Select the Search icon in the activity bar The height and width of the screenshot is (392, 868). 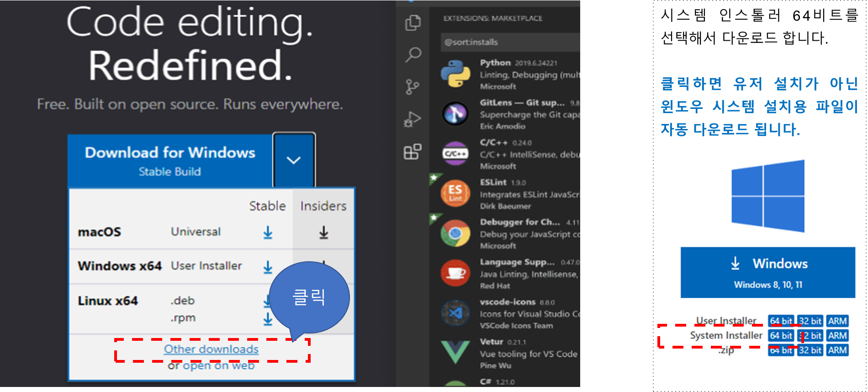click(413, 54)
